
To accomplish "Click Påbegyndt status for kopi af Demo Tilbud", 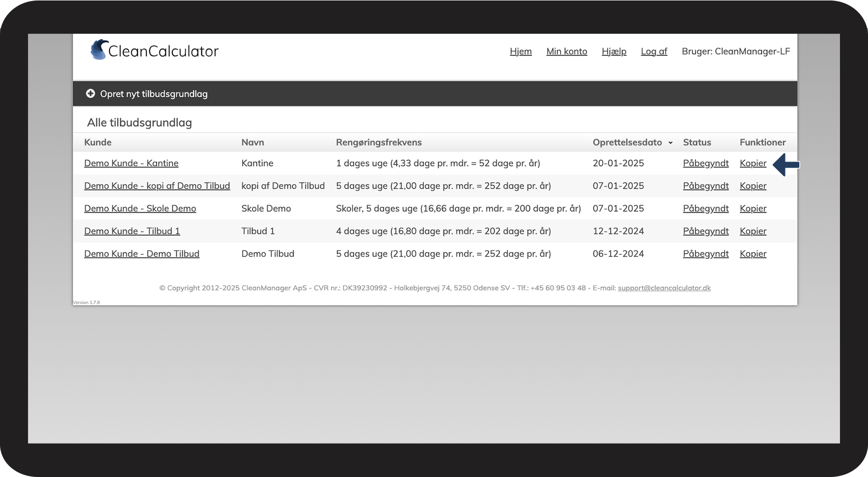I will pyautogui.click(x=705, y=186).
